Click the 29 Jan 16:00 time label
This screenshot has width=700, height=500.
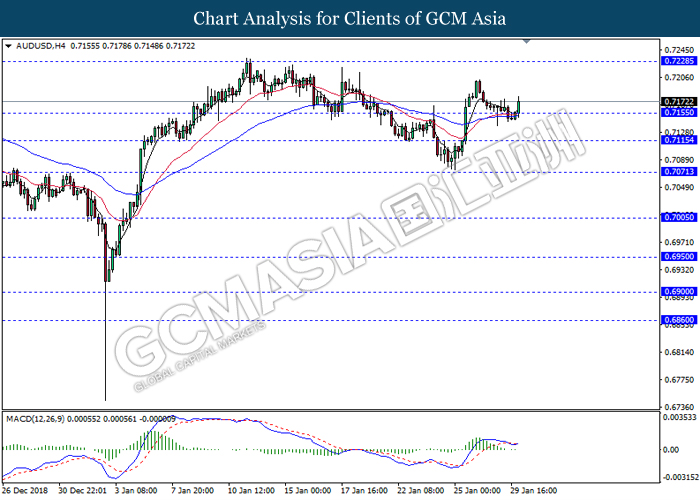(x=533, y=491)
